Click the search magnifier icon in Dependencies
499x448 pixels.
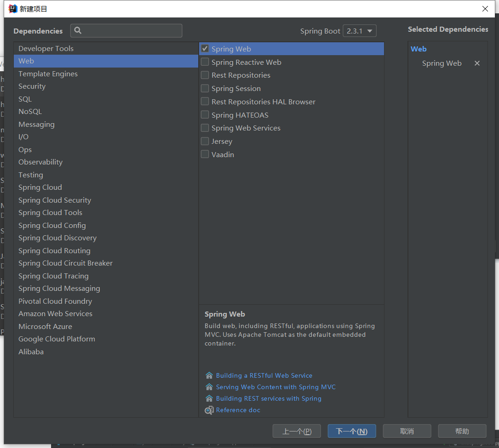(78, 31)
